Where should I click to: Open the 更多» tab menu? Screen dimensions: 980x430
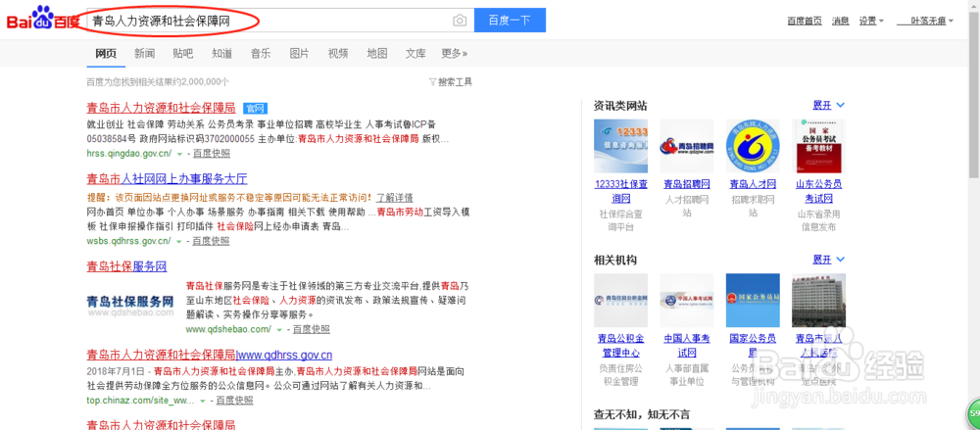click(x=455, y=54)
